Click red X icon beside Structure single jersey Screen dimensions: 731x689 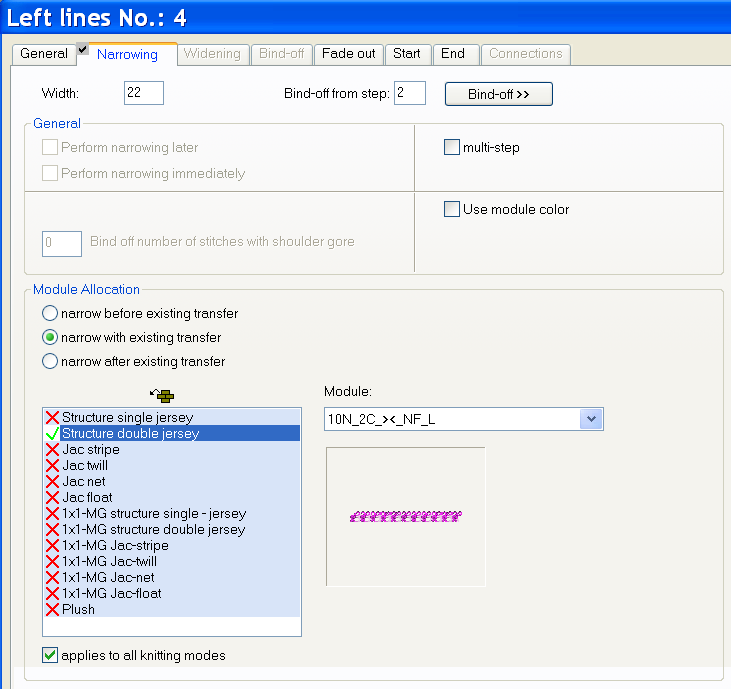(52, 417)
